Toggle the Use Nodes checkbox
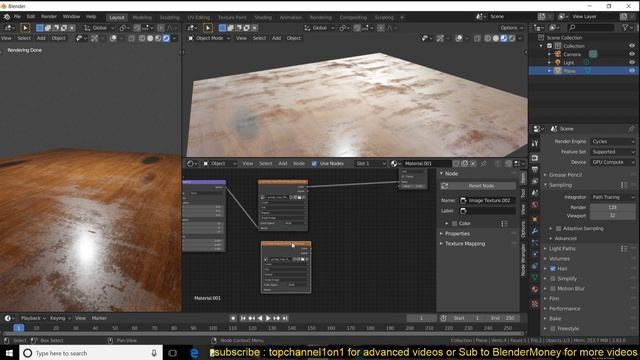640x360 pixels. tap(314, 163)
